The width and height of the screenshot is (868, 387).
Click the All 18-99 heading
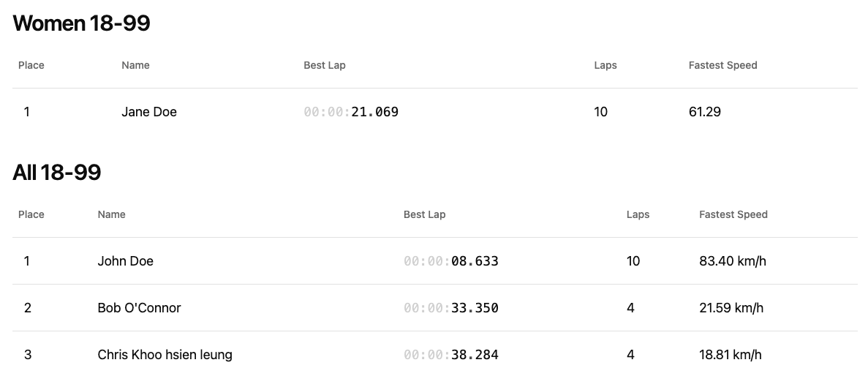pyautogui.click(x=57, y=173)
